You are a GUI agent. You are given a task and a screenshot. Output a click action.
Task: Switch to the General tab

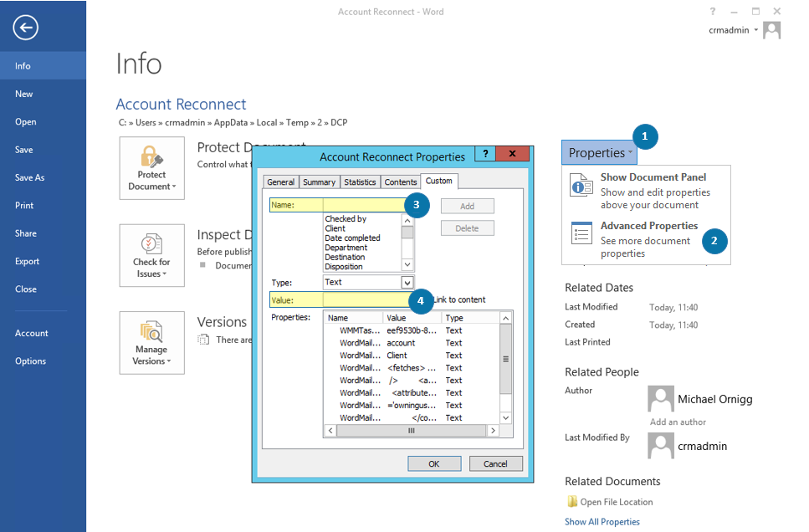280,182
